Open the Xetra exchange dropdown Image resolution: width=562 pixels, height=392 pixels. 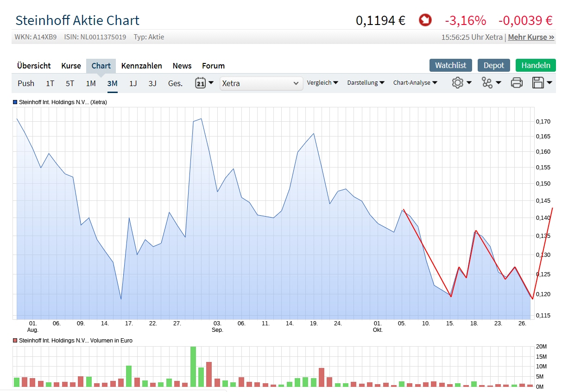click(261, 83)
